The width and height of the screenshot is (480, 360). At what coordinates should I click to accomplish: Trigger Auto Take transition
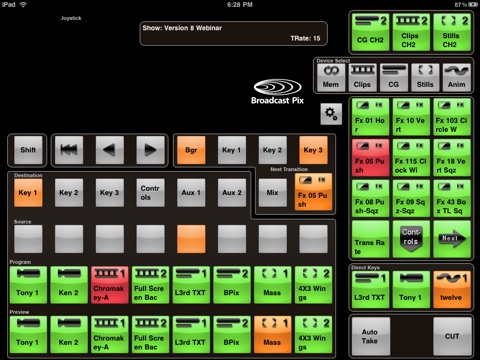[x=370, y=336]
